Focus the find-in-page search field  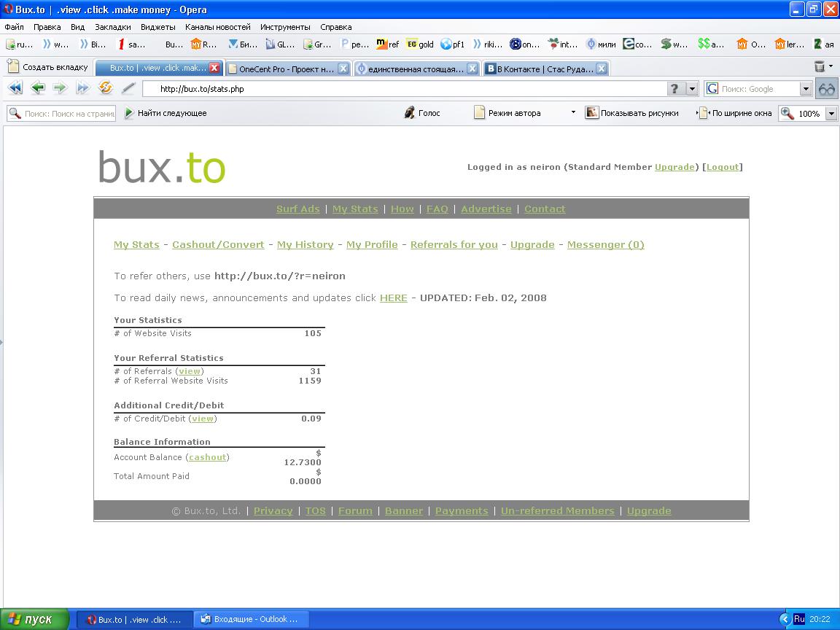(x=61, y=114)
